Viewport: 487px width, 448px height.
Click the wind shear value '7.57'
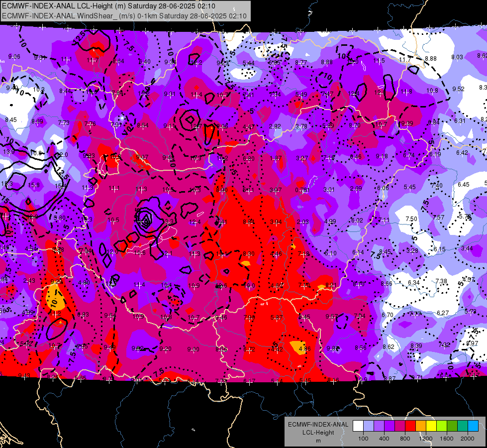439,218
